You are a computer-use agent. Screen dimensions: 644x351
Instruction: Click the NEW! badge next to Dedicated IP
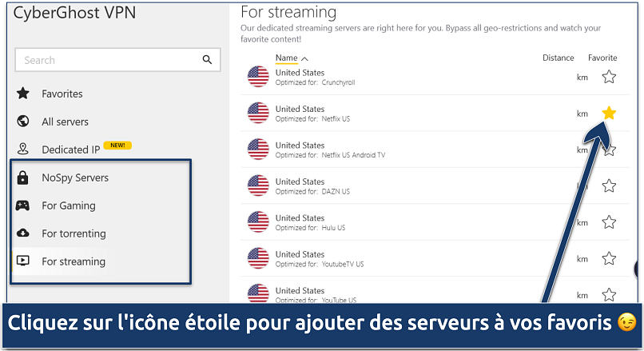pos(117,145)
